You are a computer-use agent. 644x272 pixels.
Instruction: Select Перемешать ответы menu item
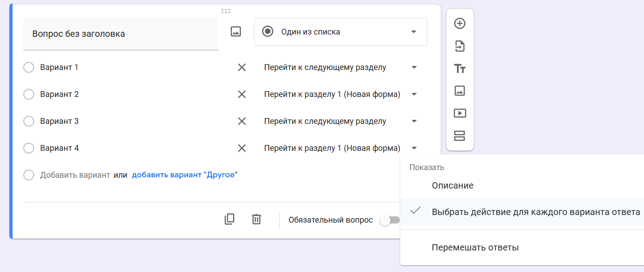522,247
